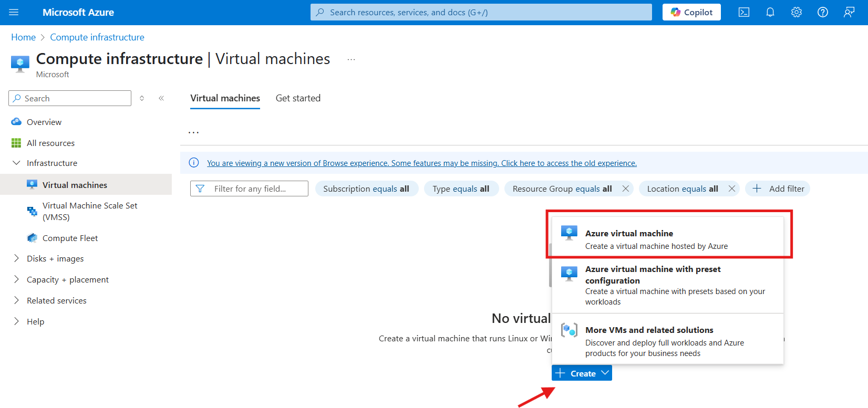Image resolution: width=868 pixels, height=408 pixels.
Task: Click the Copilot button
Action: click(691, 12)
